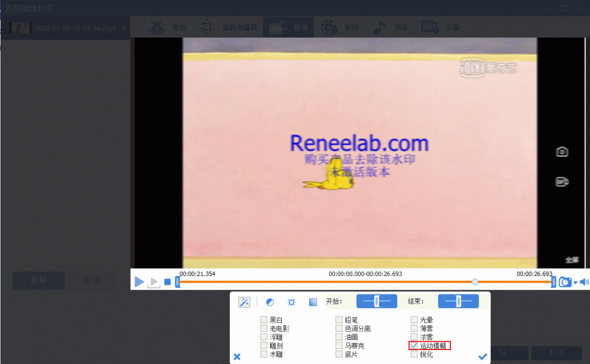Open the brightness sun icon
The height and width of the screenshot is (364, 590).
[291, 302]
